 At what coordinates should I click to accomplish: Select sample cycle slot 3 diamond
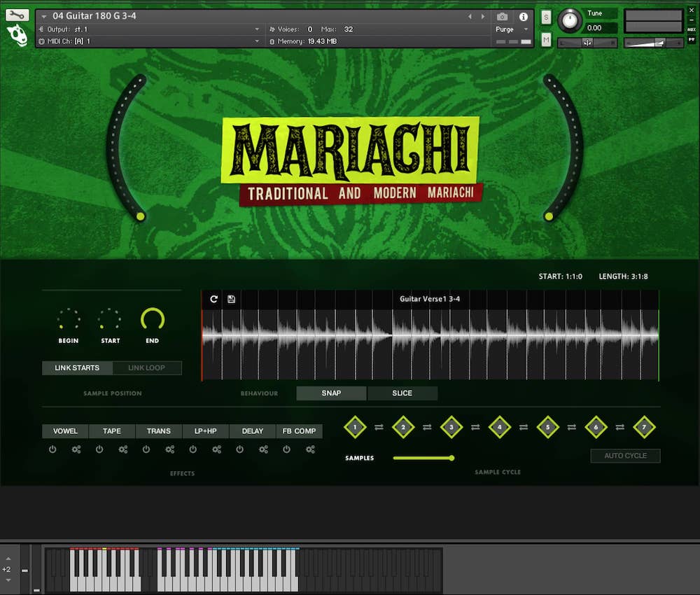point(451,427)
